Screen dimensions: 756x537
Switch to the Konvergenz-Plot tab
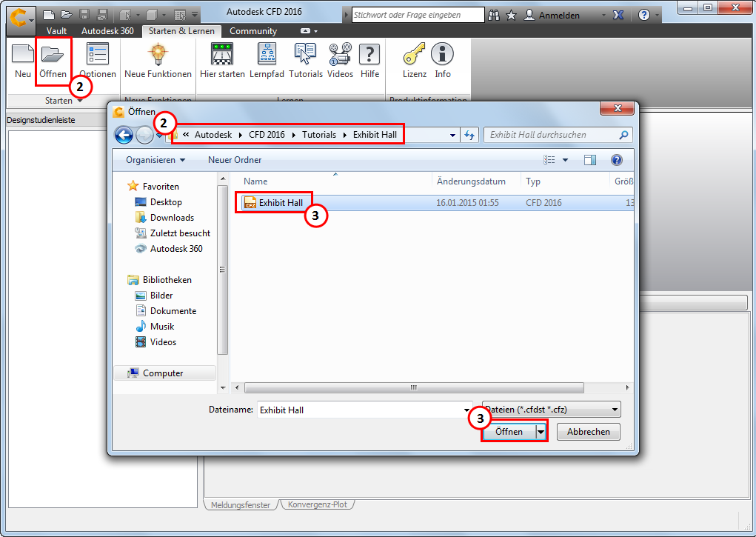point(317,504)
